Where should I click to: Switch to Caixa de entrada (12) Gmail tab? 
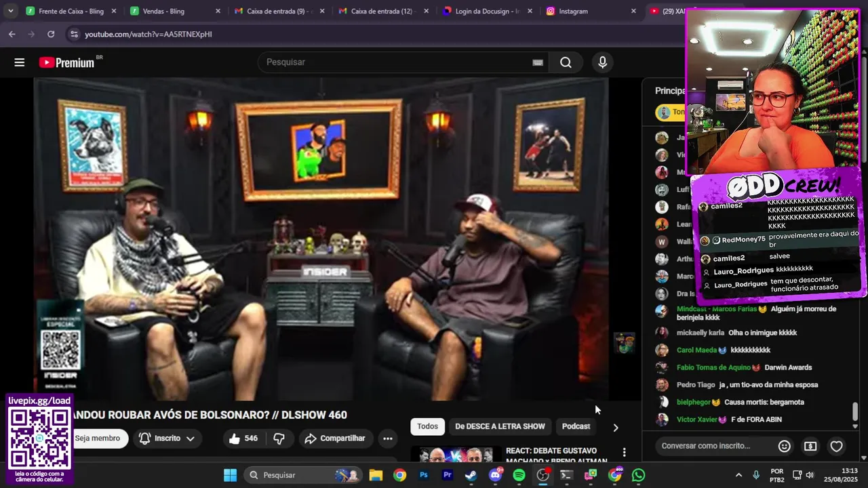click(x=382, y=11)
